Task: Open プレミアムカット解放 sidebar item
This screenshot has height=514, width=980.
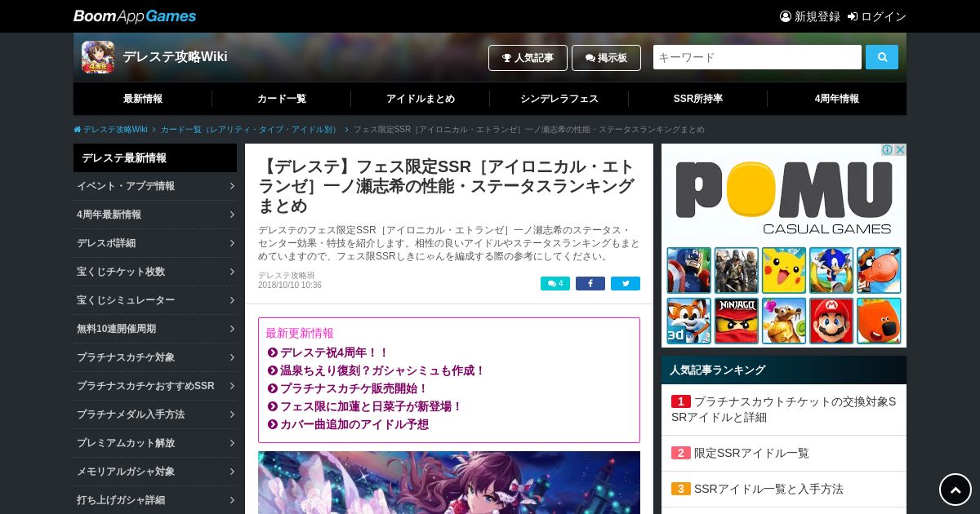Action: pyautogui.click(x=155, y=443)
